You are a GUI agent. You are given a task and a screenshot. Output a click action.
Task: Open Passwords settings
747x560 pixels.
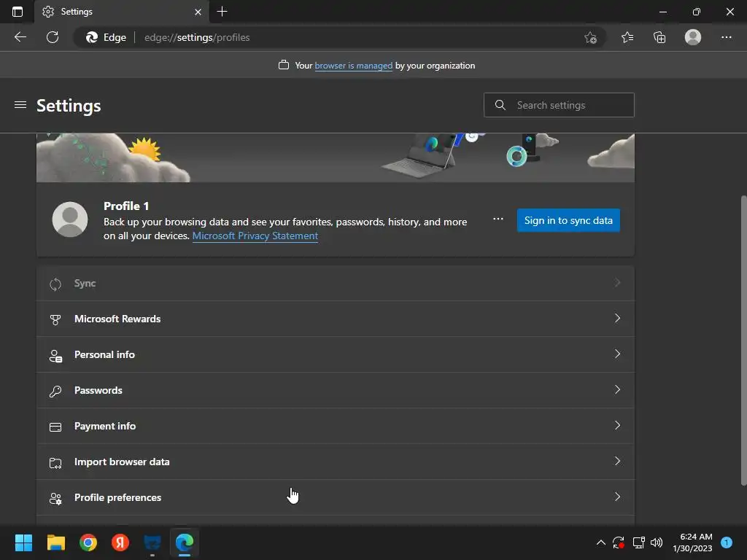pyautogui.click(x=336, y=390)
